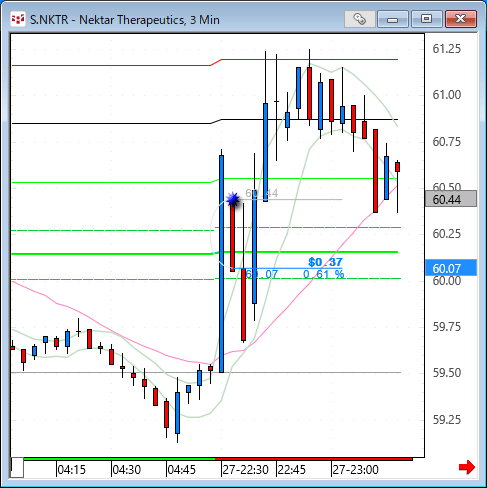The image size is (487, 488).
Task: Click the 27-23:00 time axis marker
Action: (x=355, y=470)
